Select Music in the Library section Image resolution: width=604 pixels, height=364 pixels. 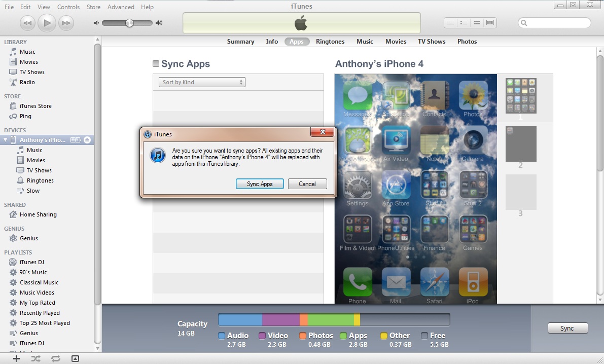[x=27, y=52]
